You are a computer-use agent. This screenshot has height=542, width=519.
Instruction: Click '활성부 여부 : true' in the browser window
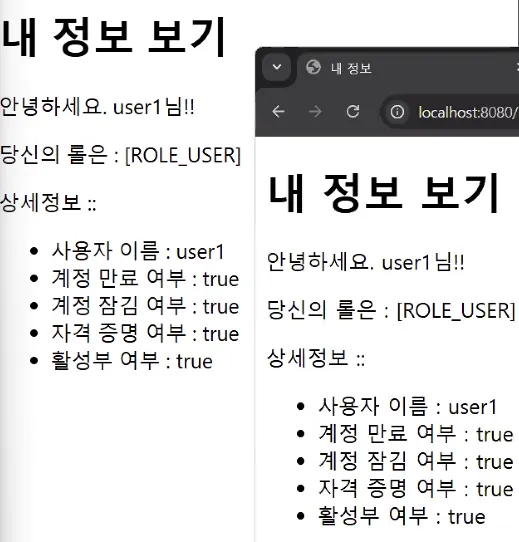[x=402, y=516]
